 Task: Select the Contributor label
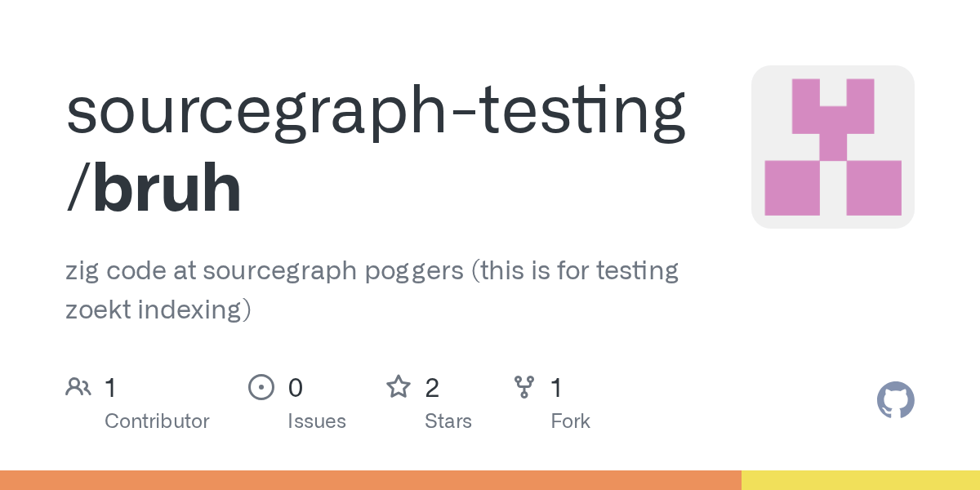pos(157,421)
